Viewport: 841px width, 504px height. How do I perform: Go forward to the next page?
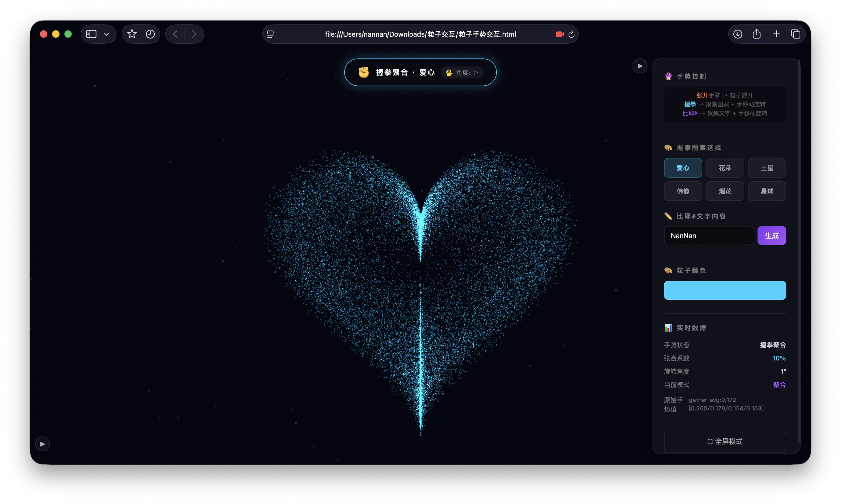click(194, 34)
